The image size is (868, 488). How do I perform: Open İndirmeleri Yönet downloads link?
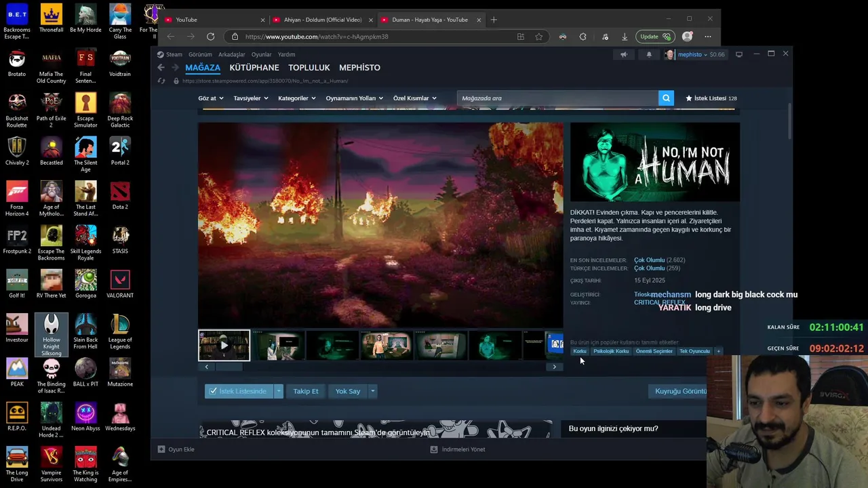[x=458, y=449]
